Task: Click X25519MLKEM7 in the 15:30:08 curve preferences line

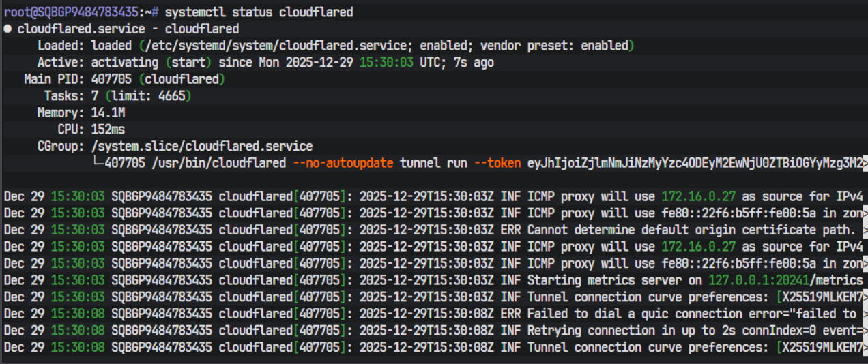Action: pos(824,347)
